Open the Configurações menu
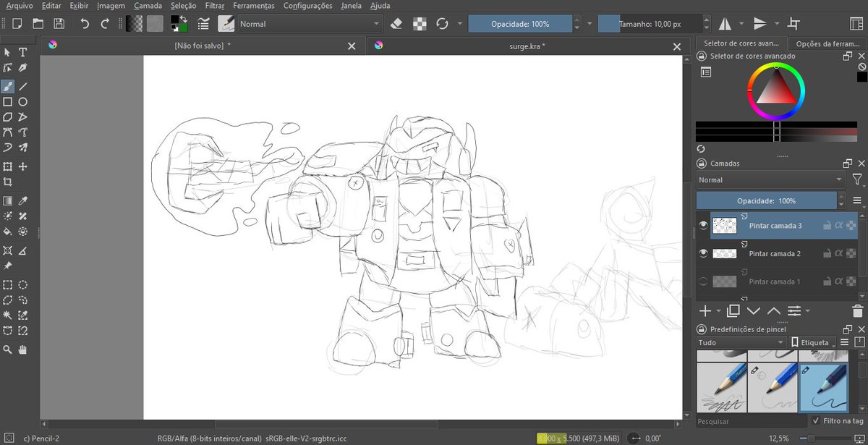Screen dimensions: 868x445 coord(308,6)
